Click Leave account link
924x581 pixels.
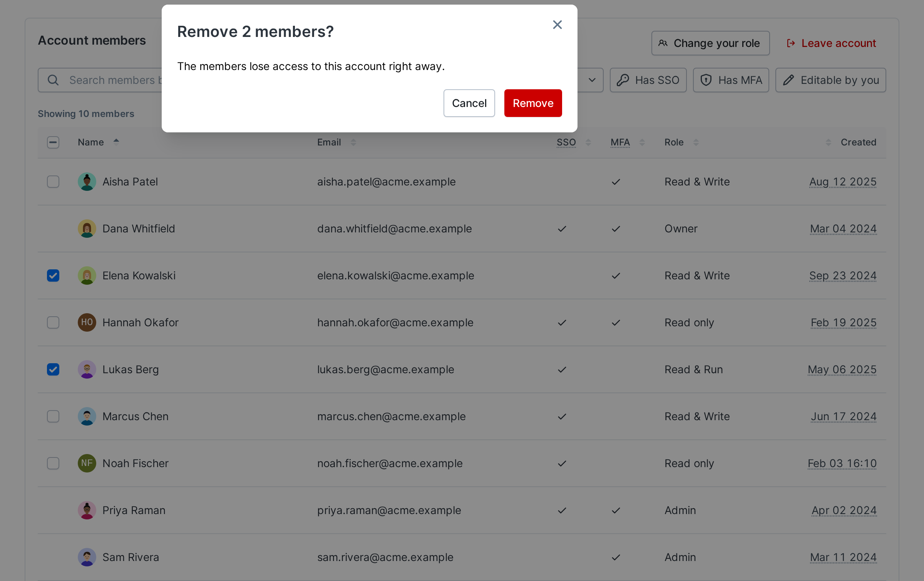point(832,43)
